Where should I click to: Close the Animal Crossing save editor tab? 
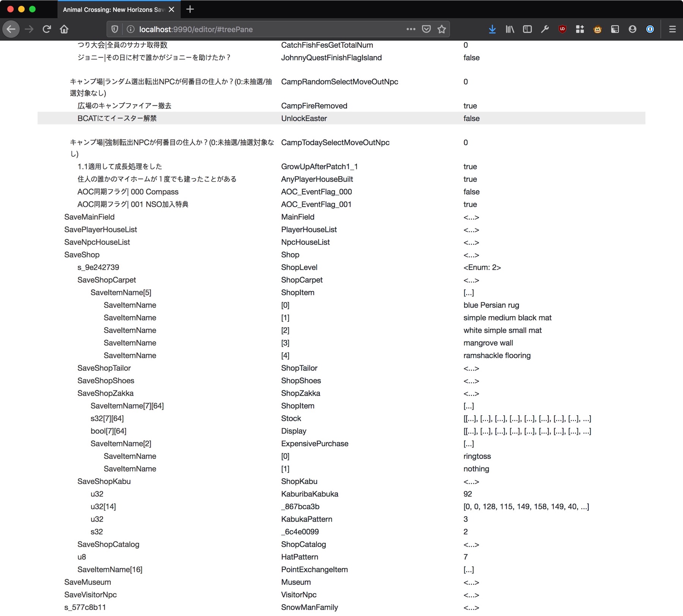[x=172, y=9]
